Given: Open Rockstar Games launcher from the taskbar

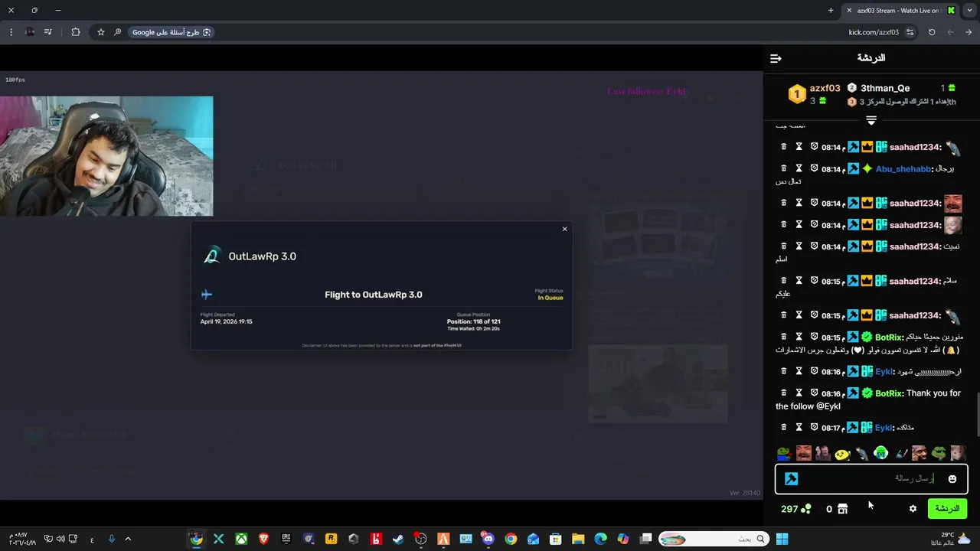Looking at the screenshot, I should pos(331,539).
